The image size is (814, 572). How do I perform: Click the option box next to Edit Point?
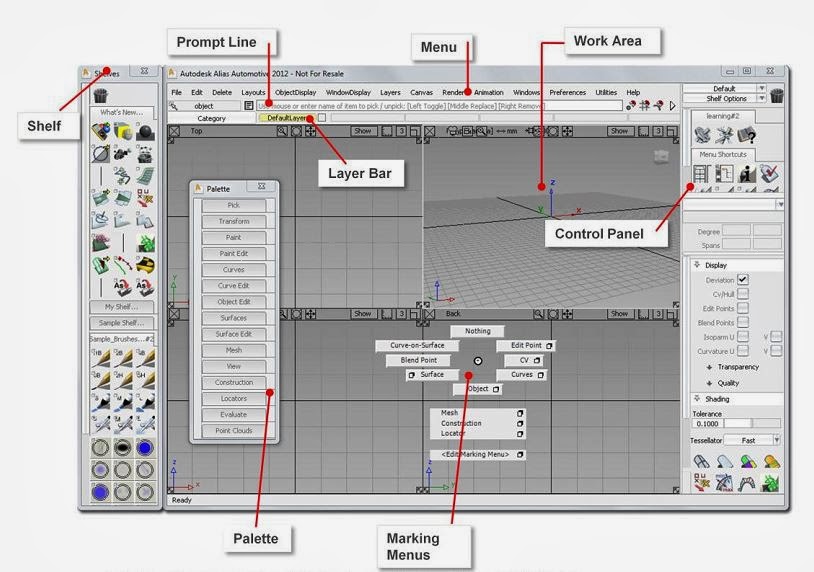[549, 346]
